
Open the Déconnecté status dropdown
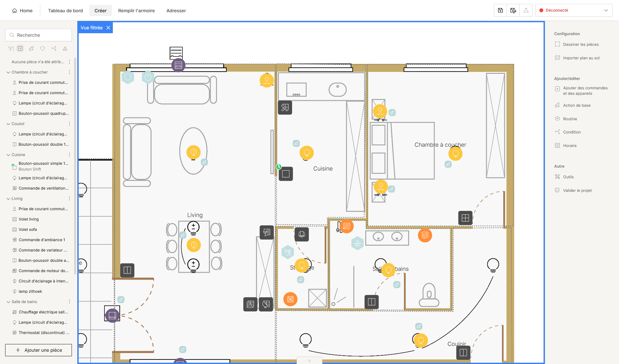coord(574,10)
